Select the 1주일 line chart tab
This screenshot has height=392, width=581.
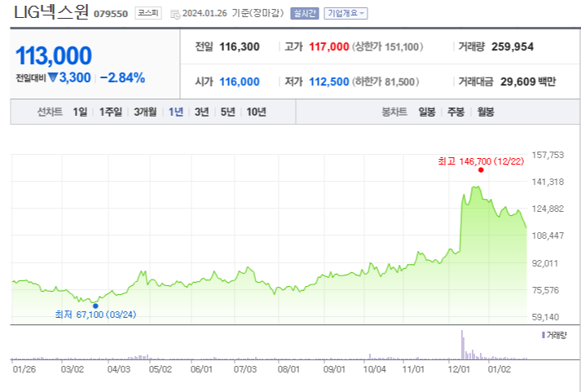(x=111, y=112)
